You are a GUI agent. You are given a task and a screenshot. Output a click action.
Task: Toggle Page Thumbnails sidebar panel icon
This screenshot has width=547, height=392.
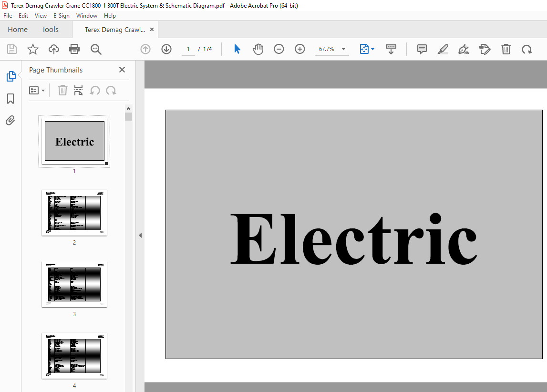11,76
